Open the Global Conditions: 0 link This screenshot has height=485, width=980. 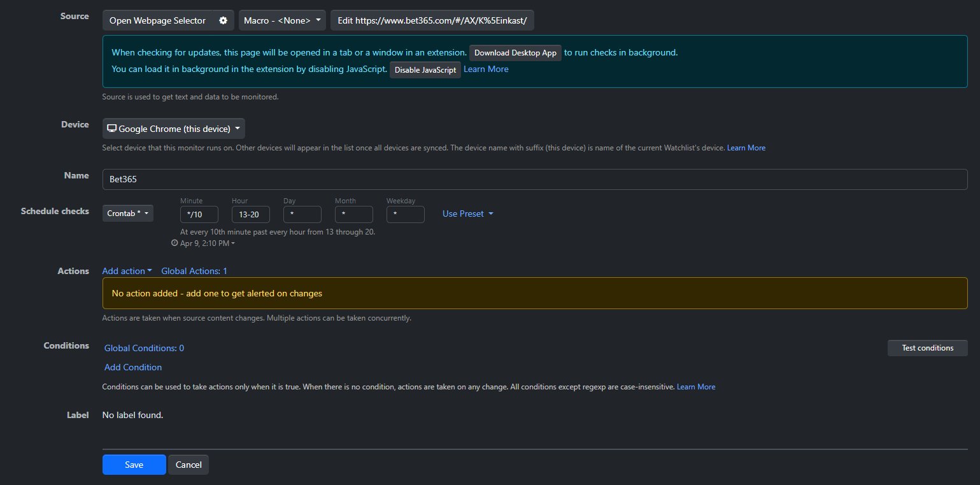click(144, 348)
